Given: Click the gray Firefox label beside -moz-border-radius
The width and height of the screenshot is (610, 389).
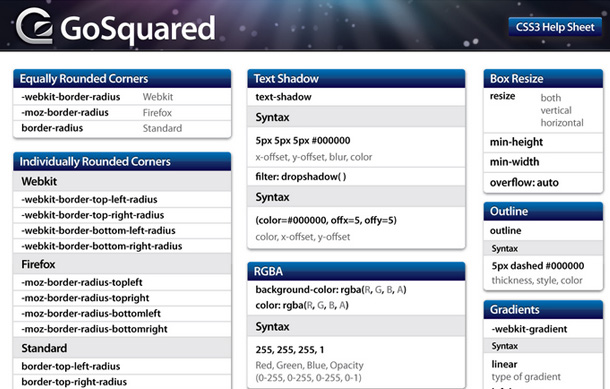Looking at the screenshot, I should (x=157, y=113).
